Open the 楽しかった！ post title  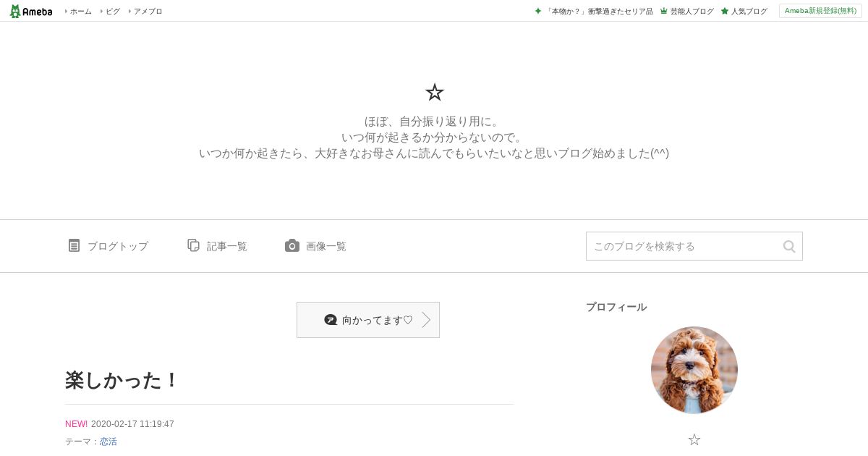point(122,380)
